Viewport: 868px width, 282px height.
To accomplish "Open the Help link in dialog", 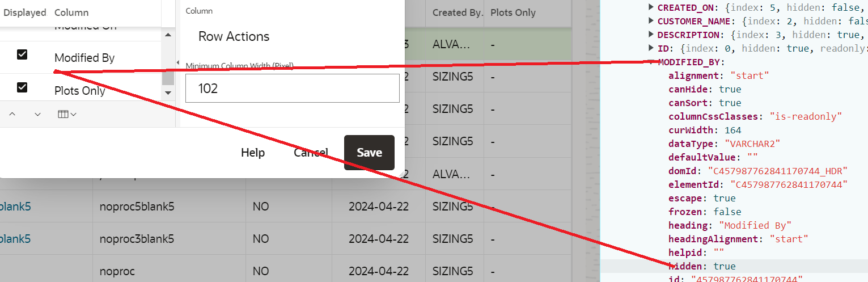I will click(x=253, y=153).
